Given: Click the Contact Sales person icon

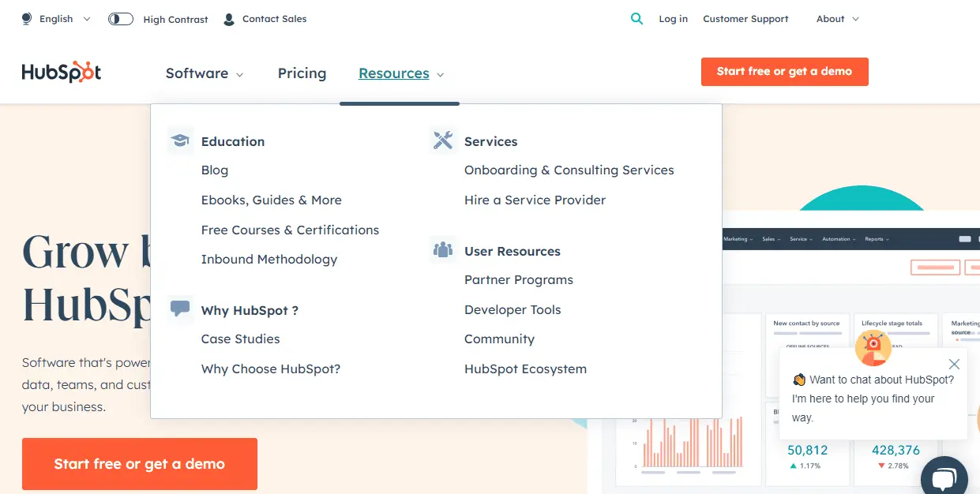Looking at the screenshot, I should coord(229,19).
